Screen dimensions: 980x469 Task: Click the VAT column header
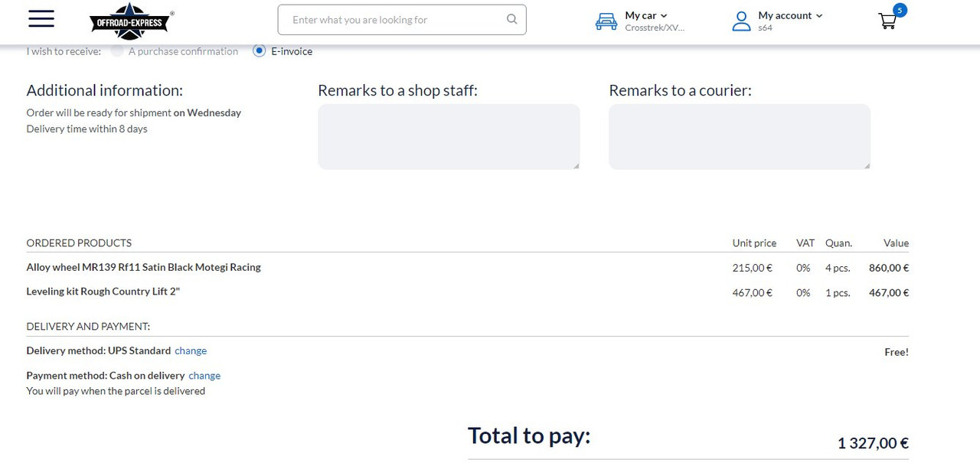(x=805, y=243)
